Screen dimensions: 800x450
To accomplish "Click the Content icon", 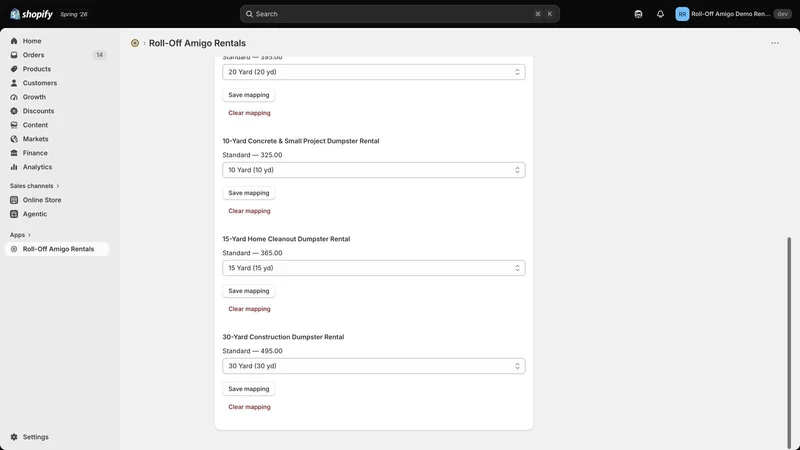I will [x=14, y=125].
